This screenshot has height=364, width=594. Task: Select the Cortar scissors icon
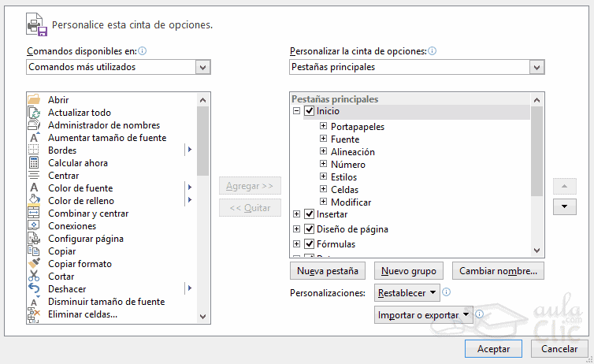[34, 277]
